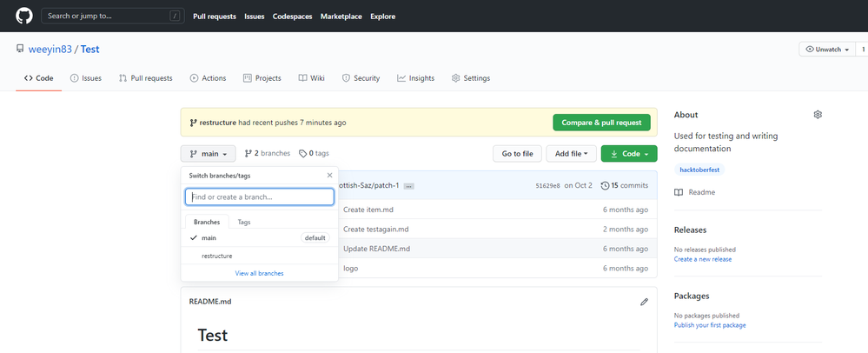Click Publish your first package link
The width and height of the screenshot is (868, 353).
(x=710, y=325)
